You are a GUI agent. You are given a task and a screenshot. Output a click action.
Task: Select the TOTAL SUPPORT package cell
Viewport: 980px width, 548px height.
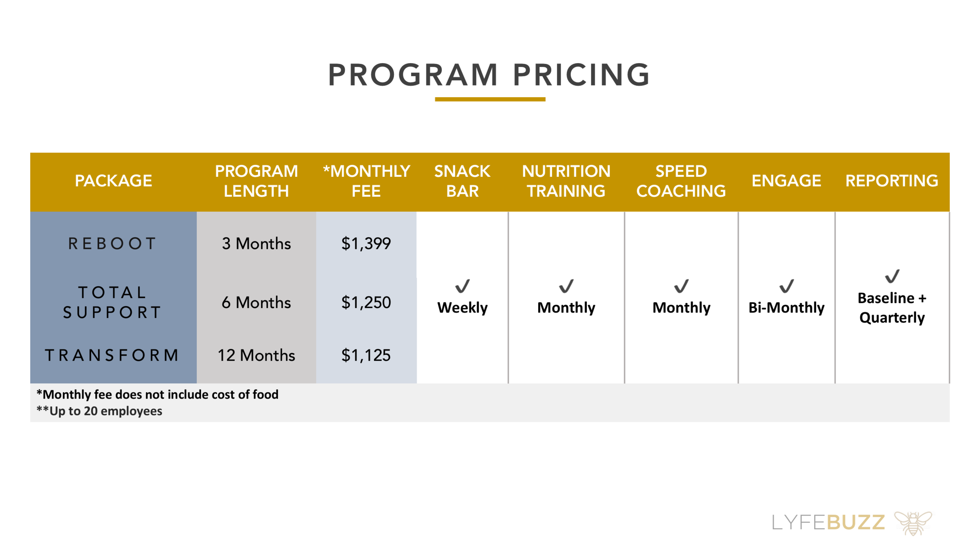(113, 303)
